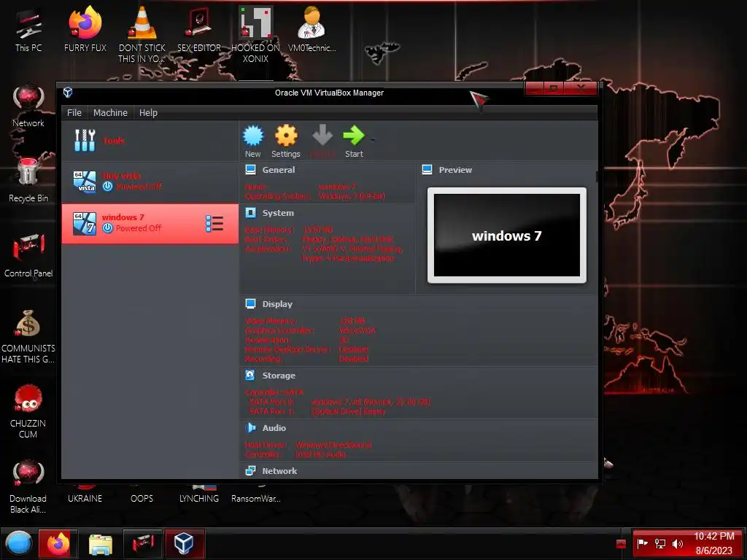Viewport: 747px width, 560px height.
Task: Select the UKRAINE desktop shortcut
Action: click(x=85, y=494)
